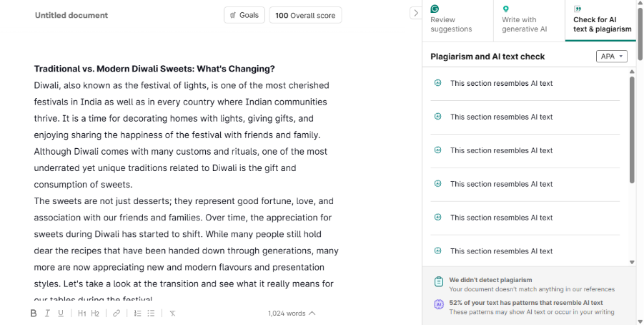Select Check for AI text & plagiarism tab
This screenshot has height=325, width=644.
(x=600, y=21)
